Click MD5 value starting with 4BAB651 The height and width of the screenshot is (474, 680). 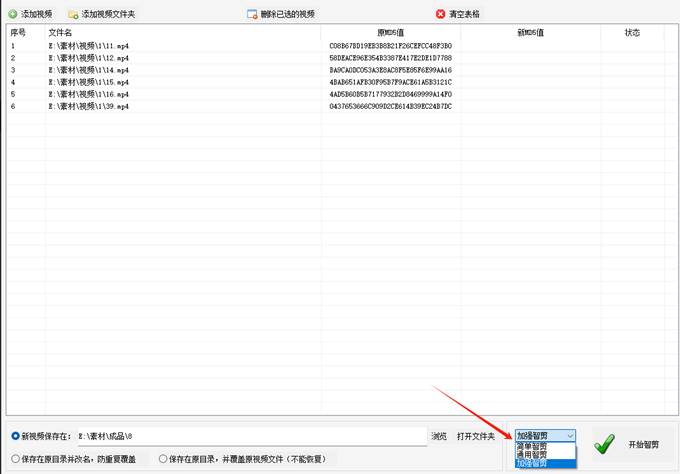pyautogui.click(x=390, y=82)
